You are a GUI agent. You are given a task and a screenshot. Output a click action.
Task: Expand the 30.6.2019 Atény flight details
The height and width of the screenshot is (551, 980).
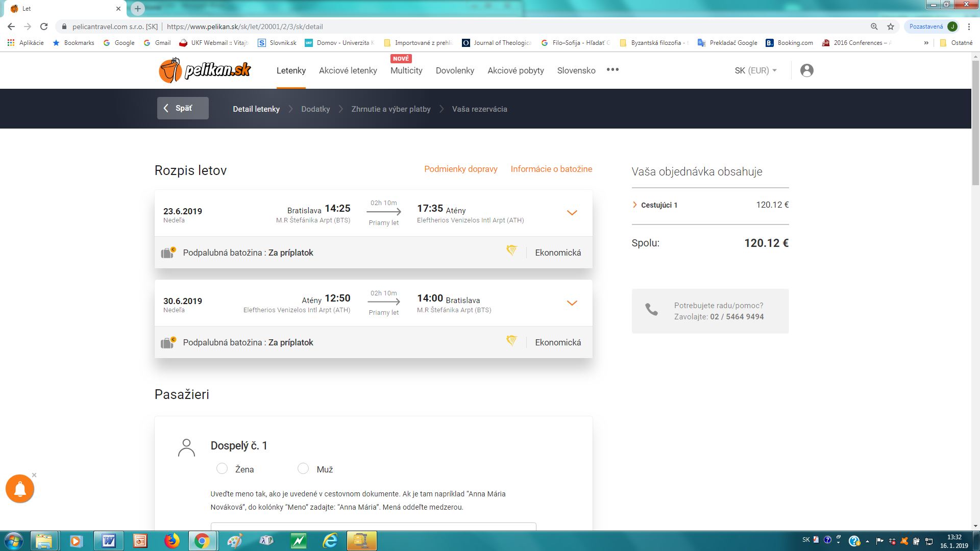click(x=572, y=303)
